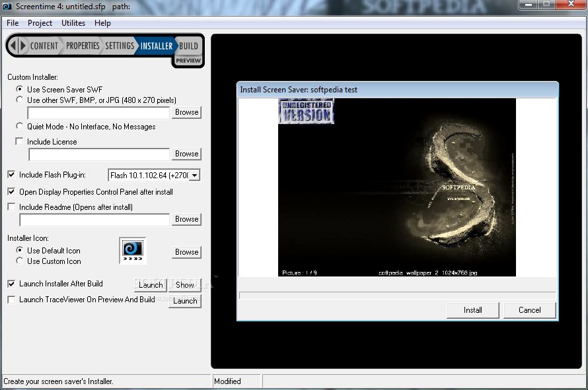Viewport: 588px width, 390px height.
Task: Click the install progress bar in dialog
Action: [398, 296]
